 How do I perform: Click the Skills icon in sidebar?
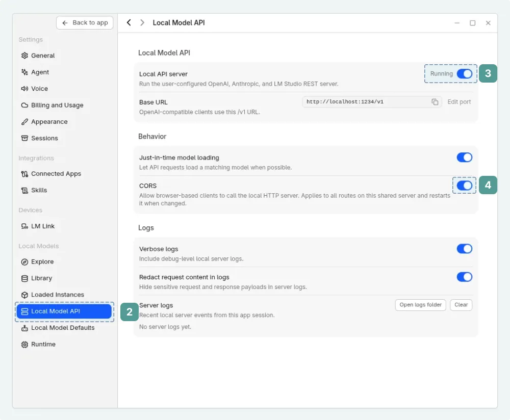click(x=24, y=190)
